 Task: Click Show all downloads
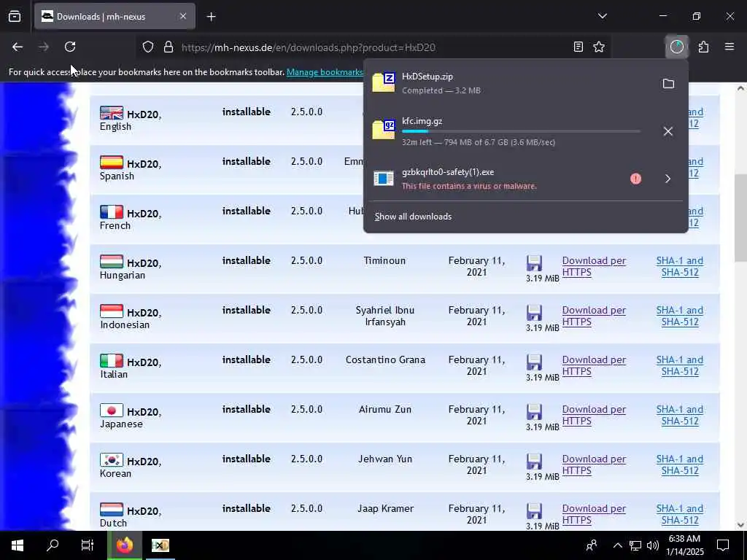pos(413,216)
